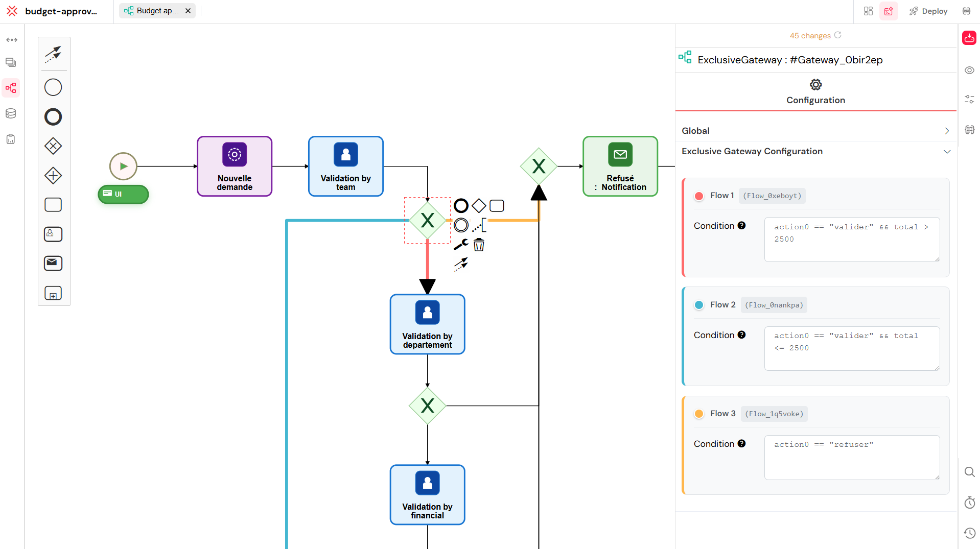Toggle the pink panel button next to Deploy

pos(889,11)
